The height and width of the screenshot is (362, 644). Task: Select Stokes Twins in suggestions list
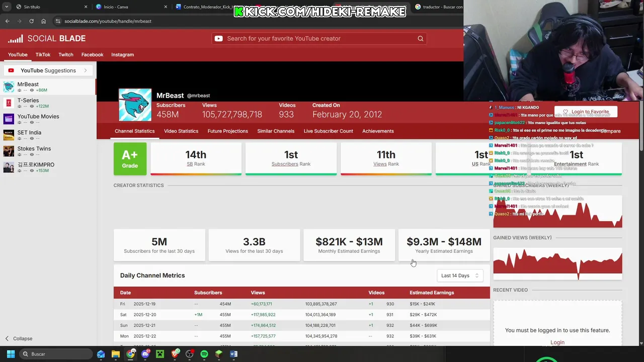click(x=48, y=151)
